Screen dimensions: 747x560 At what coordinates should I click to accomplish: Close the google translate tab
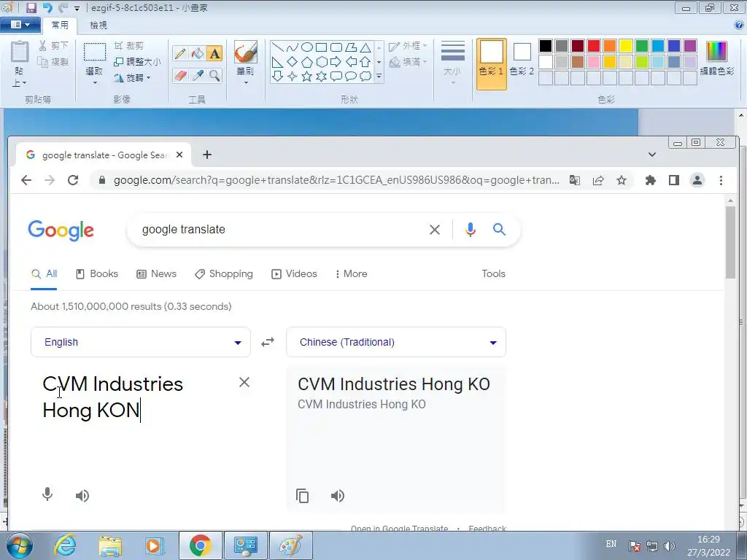[x=179, y=155]
